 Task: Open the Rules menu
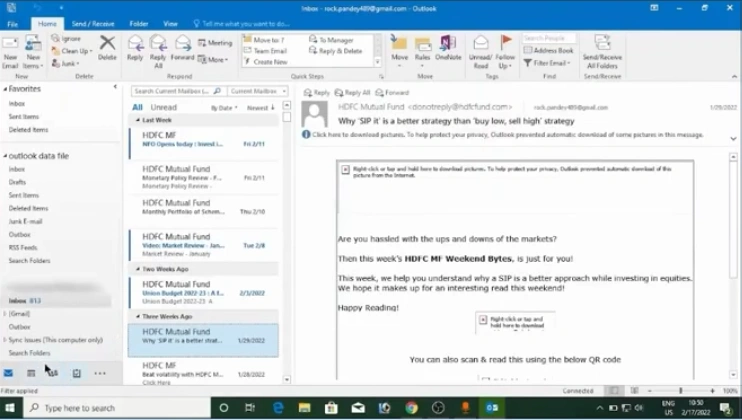pos(422,51)
